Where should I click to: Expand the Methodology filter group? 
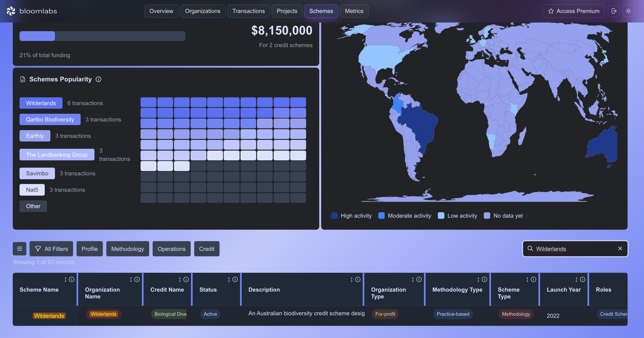click(127, 249)
